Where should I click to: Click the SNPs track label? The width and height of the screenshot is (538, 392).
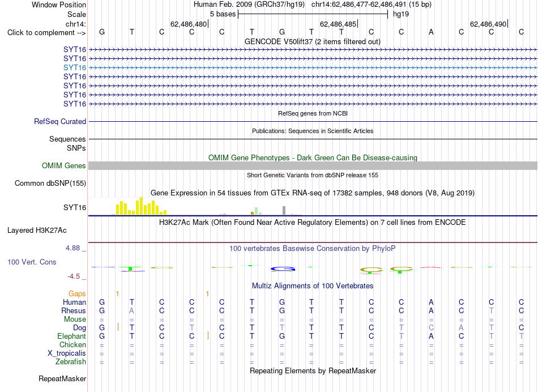(76, 148)
